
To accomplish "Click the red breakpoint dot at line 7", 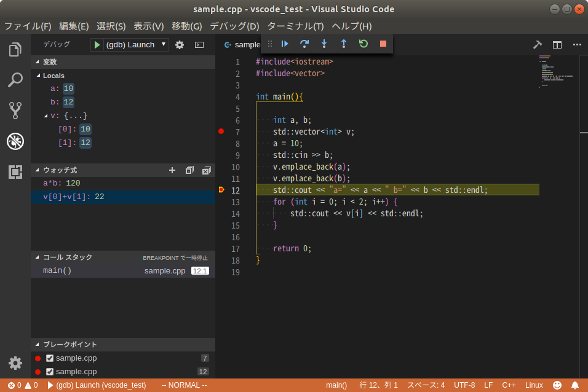I will (221, 131).
